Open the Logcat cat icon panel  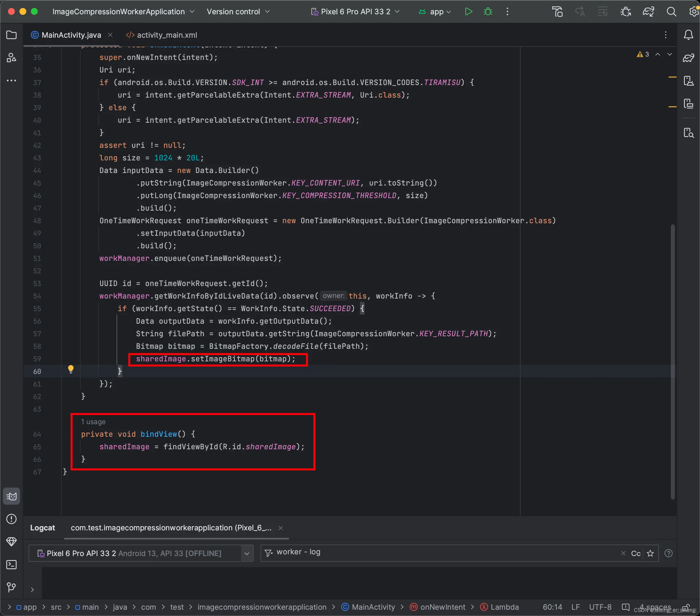click(11, 496)
